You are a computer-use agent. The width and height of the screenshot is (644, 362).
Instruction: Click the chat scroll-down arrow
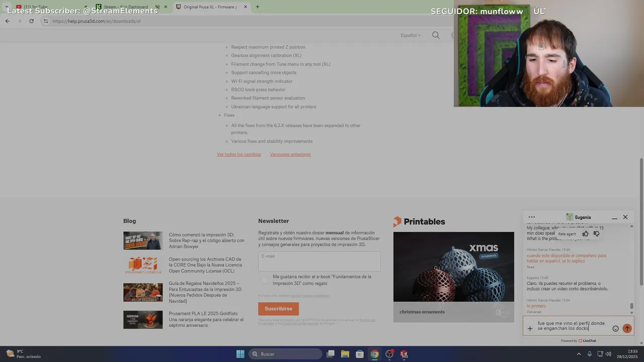click(631, 313)
